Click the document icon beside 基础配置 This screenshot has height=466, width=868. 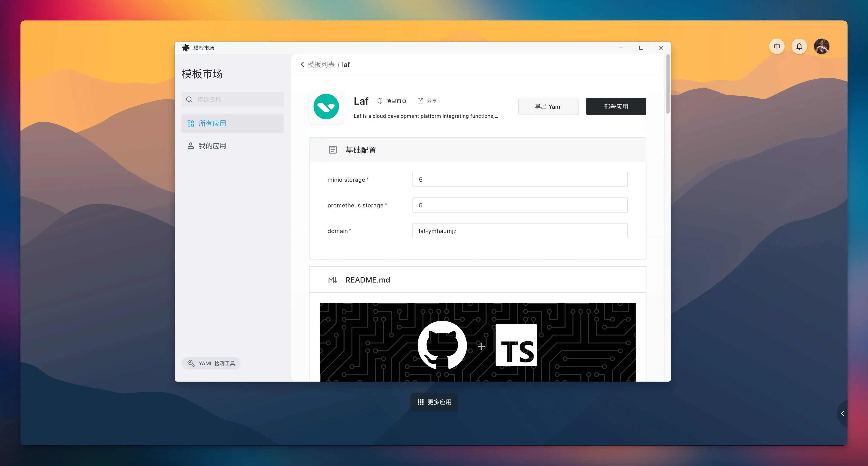click(x=333, y=150)
